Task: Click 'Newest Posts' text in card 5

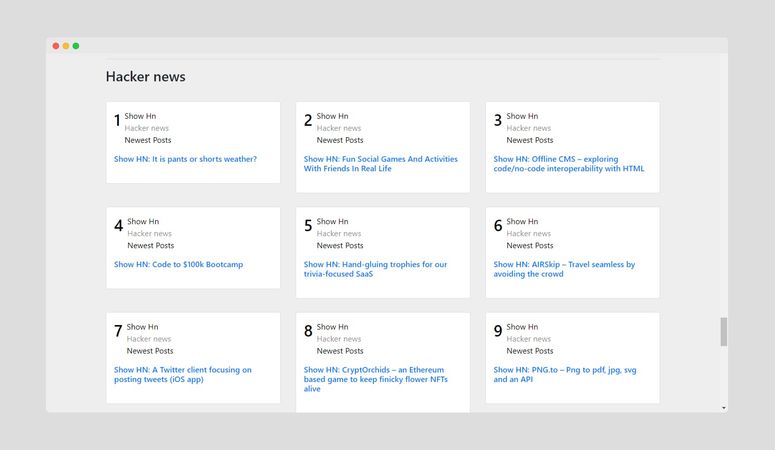Action: [x=340, y=246]
